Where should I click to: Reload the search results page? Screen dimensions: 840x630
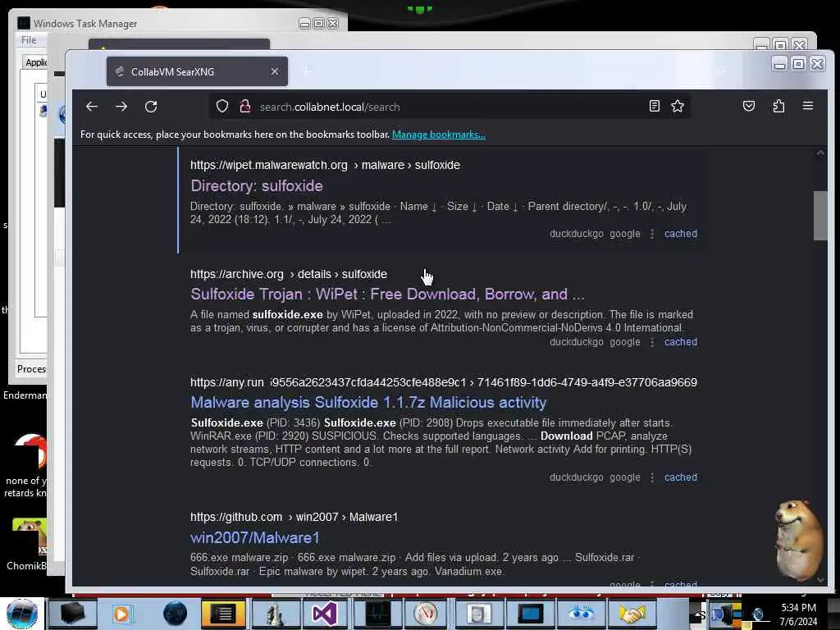(x=151, y=107)
